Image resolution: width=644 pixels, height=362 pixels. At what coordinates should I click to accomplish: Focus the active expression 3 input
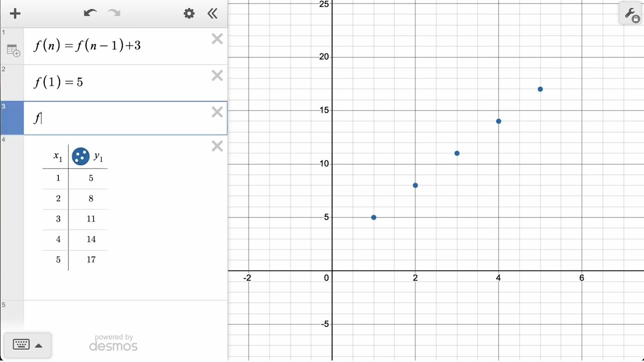125,118
